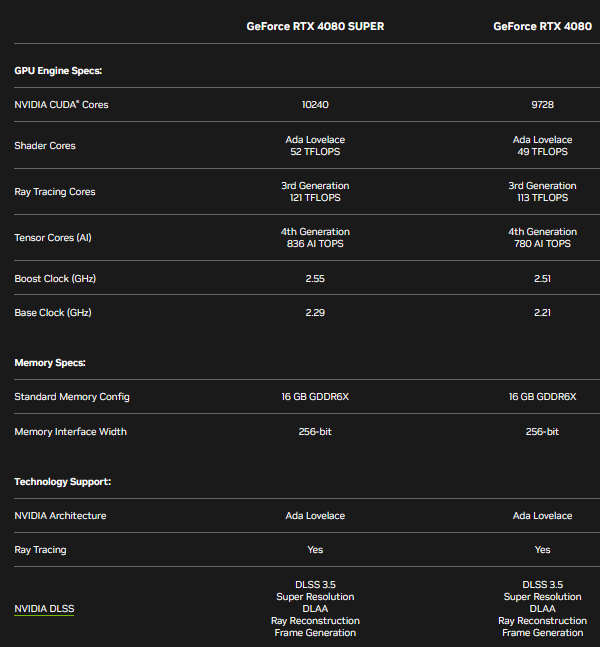Select Yes for ray tracing on RTX 4080 SUPER

tap(315, 550)
